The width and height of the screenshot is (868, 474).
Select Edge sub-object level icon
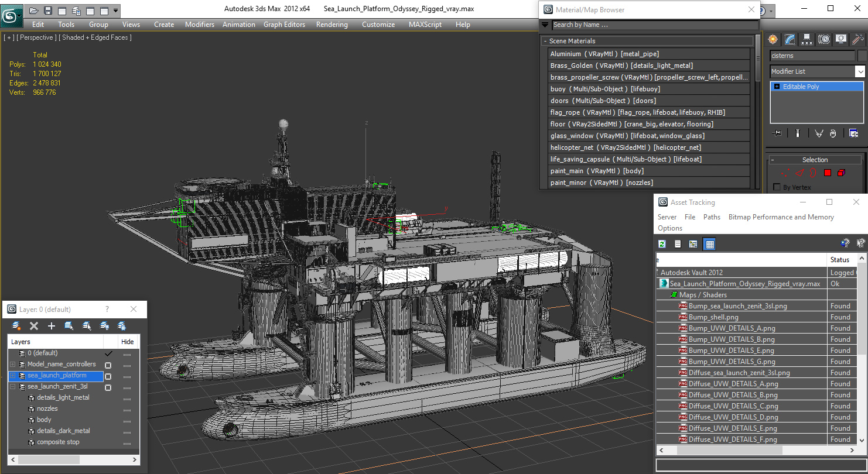[799, 173]
